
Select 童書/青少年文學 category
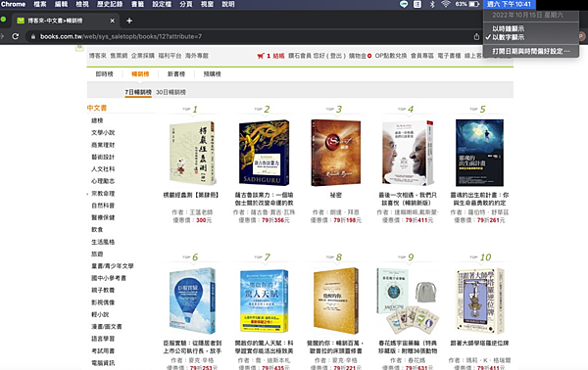[113, 266]
